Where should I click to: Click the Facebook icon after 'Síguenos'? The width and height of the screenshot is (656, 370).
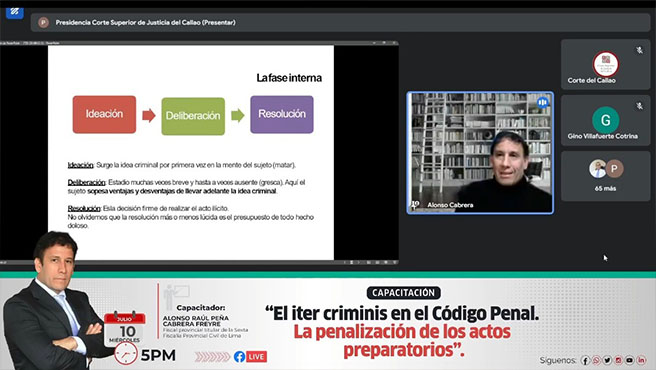[x=585, y=360]
